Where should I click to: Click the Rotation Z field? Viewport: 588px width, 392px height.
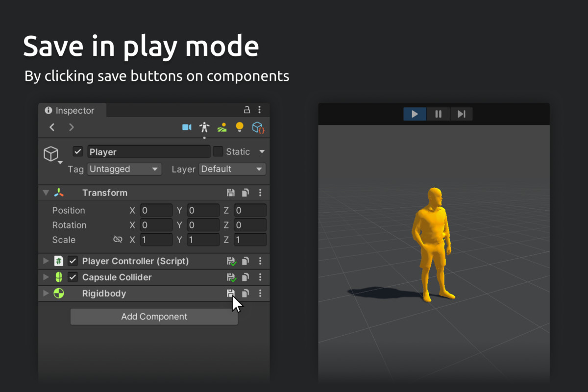coord(250,225)
